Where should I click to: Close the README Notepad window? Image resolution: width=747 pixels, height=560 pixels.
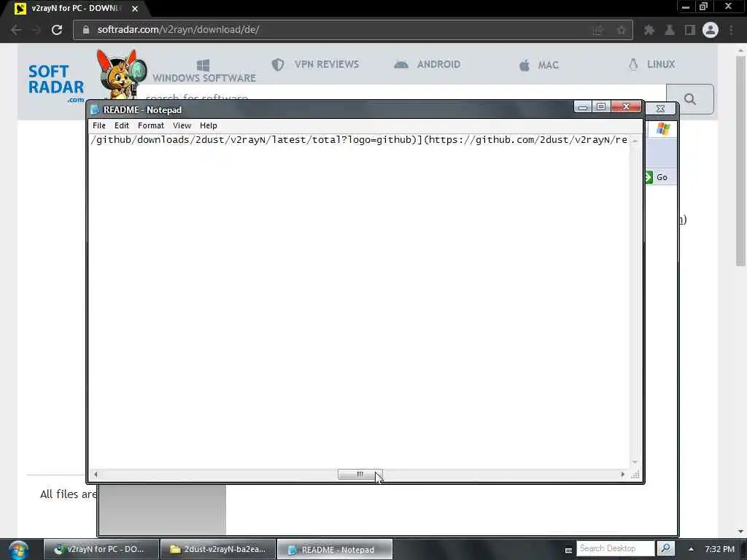tap(626, 106)
